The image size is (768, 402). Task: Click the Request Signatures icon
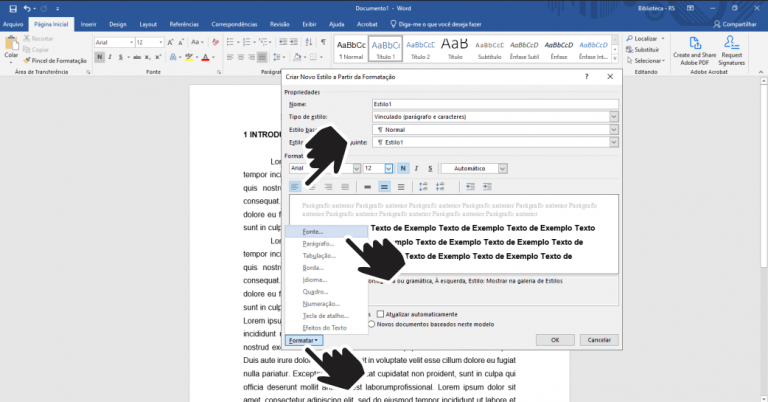[739, 48]
